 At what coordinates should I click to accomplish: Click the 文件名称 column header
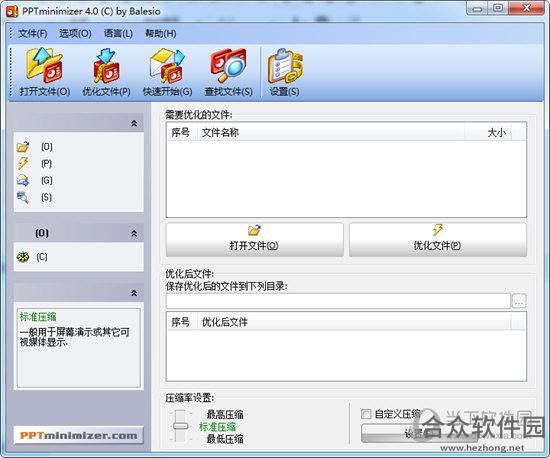click(331, 133)
